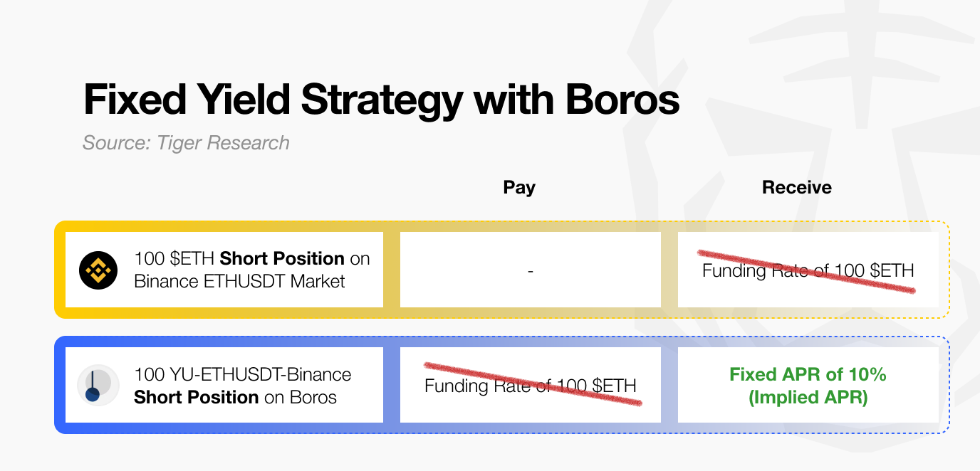Click the Pay column header

pos(519,187)
